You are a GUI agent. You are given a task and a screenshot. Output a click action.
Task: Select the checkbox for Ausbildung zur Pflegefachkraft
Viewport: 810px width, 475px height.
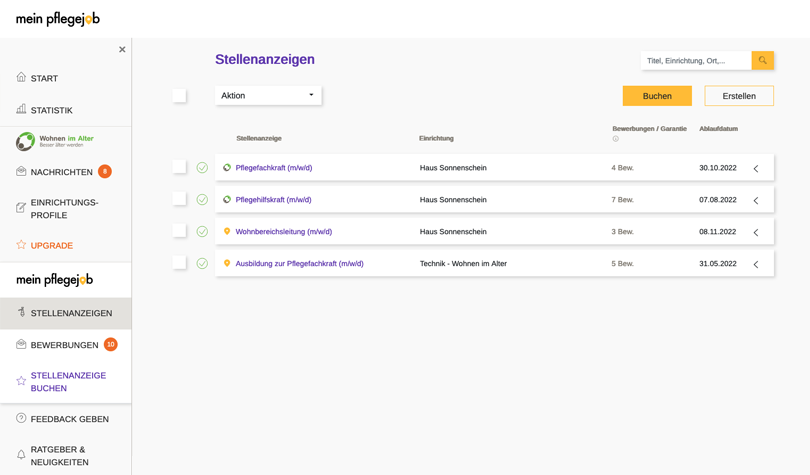(179, 263)
